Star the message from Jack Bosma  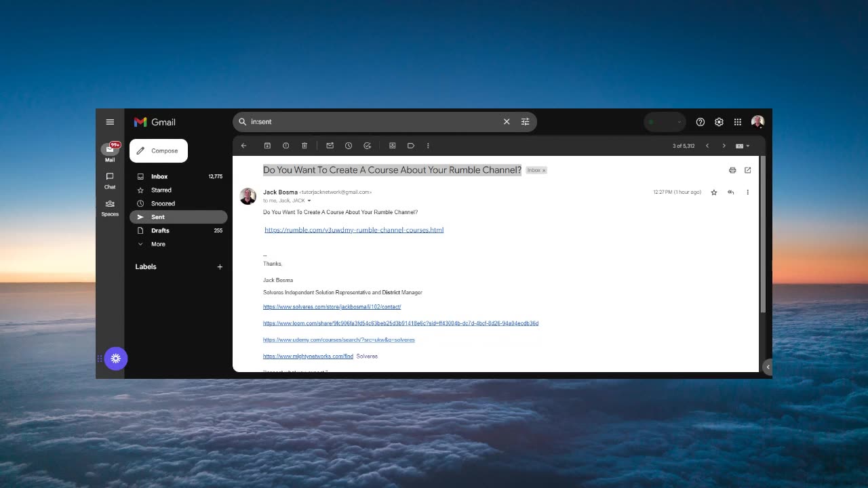pyautogui.click(x=714, y=192)
